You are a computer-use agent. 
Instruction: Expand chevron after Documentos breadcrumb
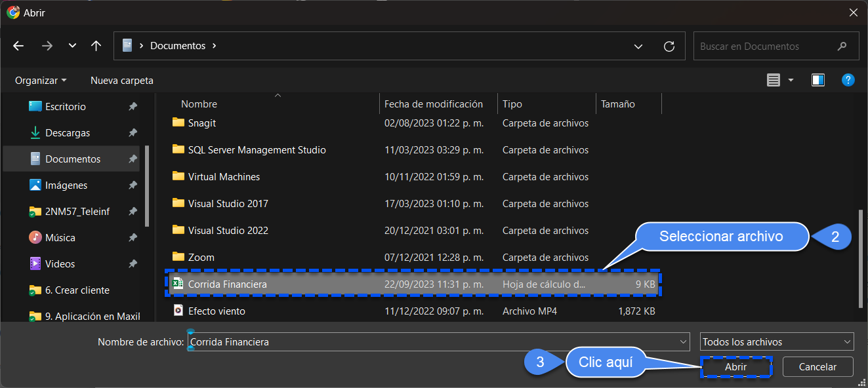tap(214, 46)
